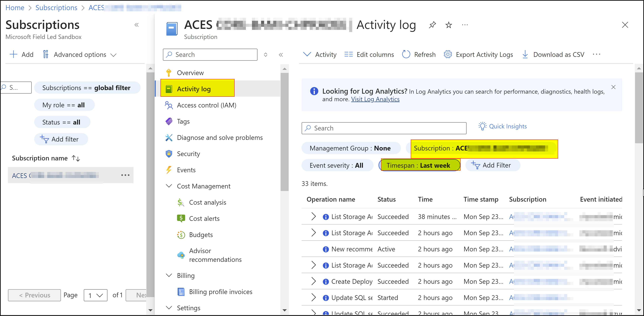The image size is (644, 316).
Task: Close the Activity log blade
Action: click(x=625, y=25)
